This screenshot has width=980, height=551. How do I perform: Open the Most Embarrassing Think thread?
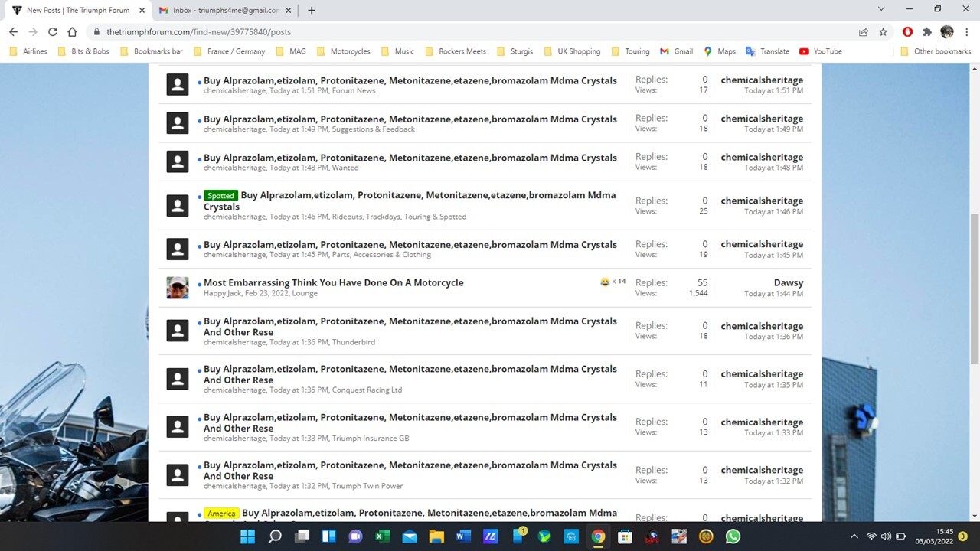coord(333,282)
